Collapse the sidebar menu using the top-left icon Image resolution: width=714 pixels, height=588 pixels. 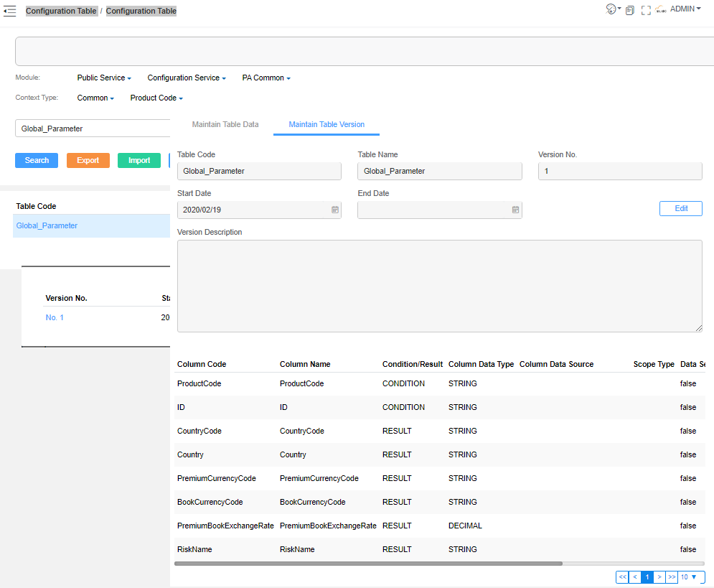click(x=10, y=11)
